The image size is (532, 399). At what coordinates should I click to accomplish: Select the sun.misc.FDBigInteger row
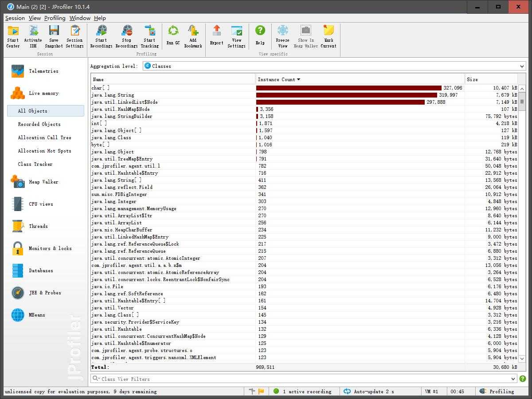click(x=304, y=194)
